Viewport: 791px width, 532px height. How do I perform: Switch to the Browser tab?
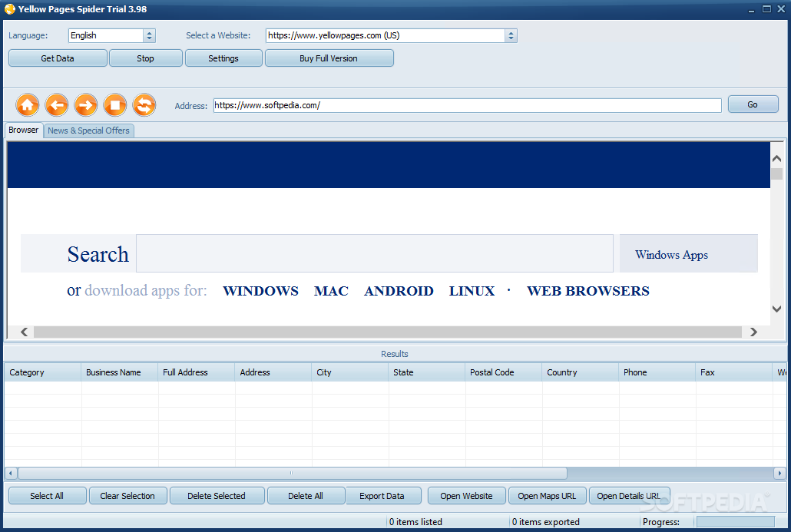point(23,130)
